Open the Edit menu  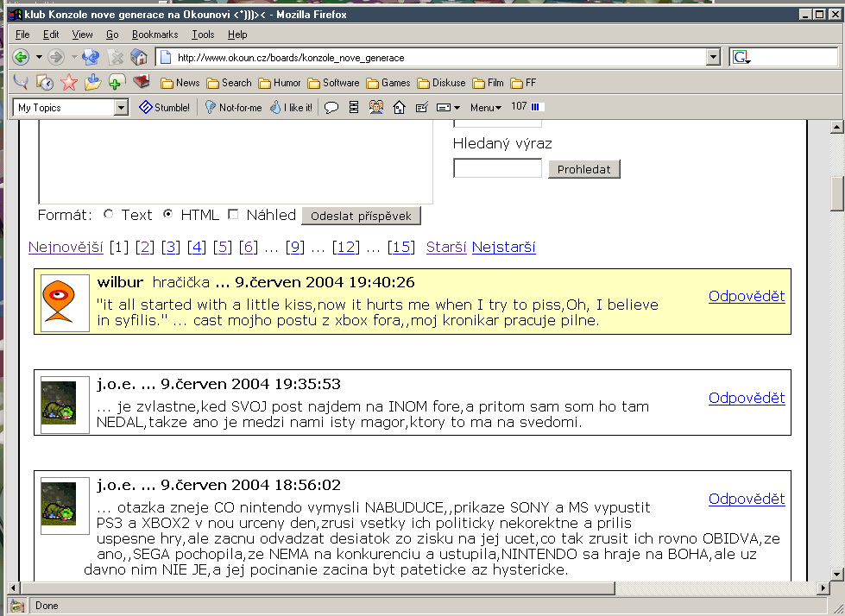(51, 35)
